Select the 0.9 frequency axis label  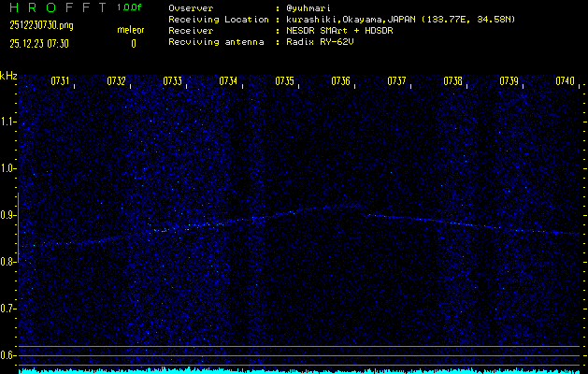[8, 214]
